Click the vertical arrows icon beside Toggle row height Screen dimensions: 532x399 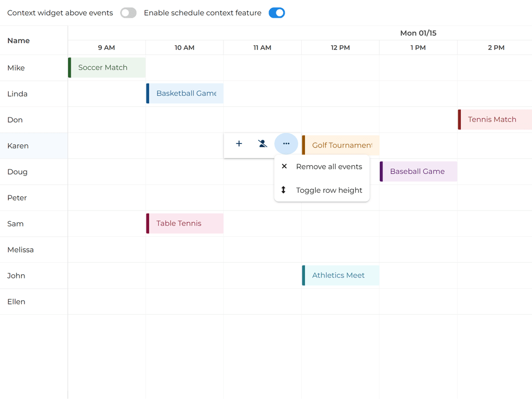284,190
